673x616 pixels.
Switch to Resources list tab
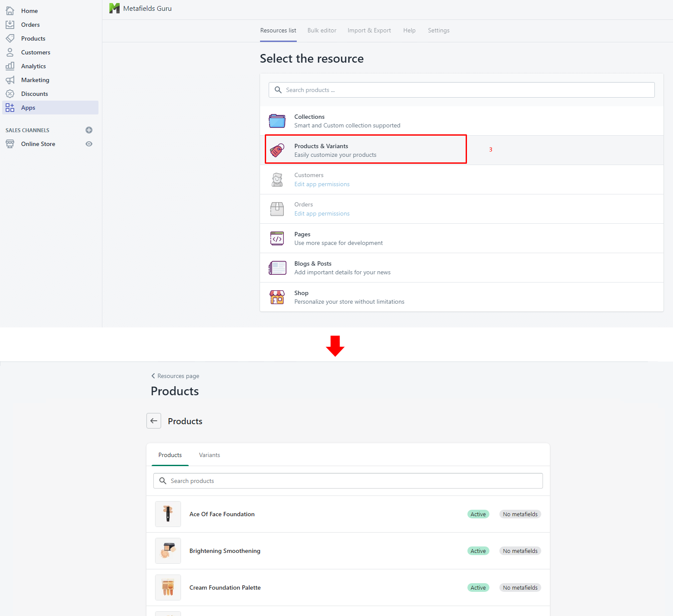[278, 30]
